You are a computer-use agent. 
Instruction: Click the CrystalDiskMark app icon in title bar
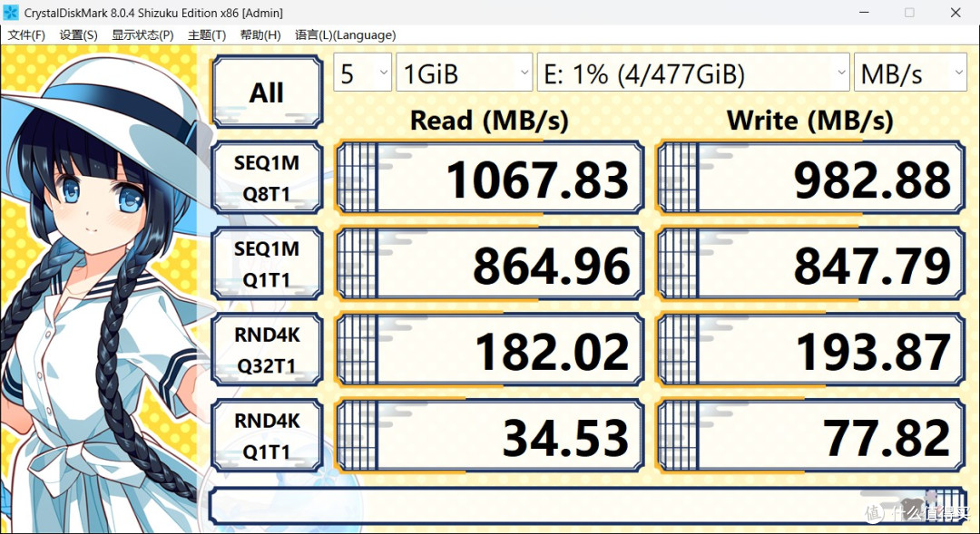coord(11,12)
